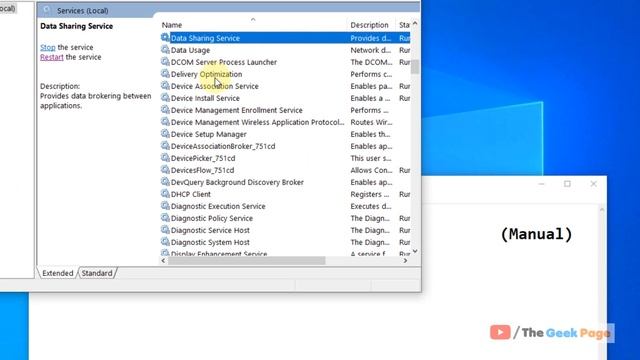Click gear icon beside Diagnostic Policy Service
This screenshot has width=640, height=360.
[165, 218]
